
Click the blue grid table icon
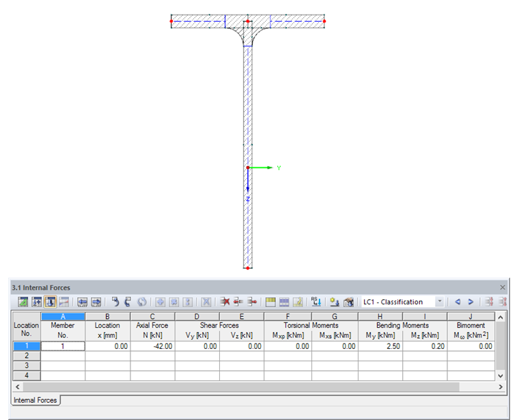[284, 302]
